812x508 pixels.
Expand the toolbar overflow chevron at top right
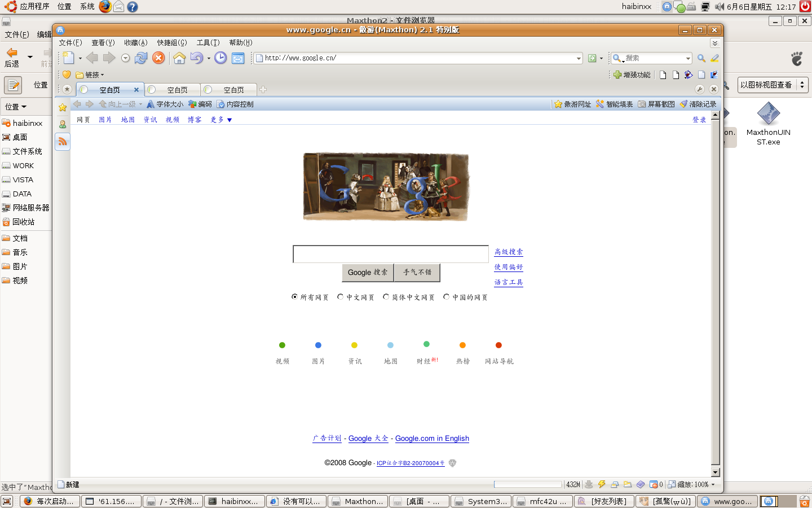(x=714, y=43)
